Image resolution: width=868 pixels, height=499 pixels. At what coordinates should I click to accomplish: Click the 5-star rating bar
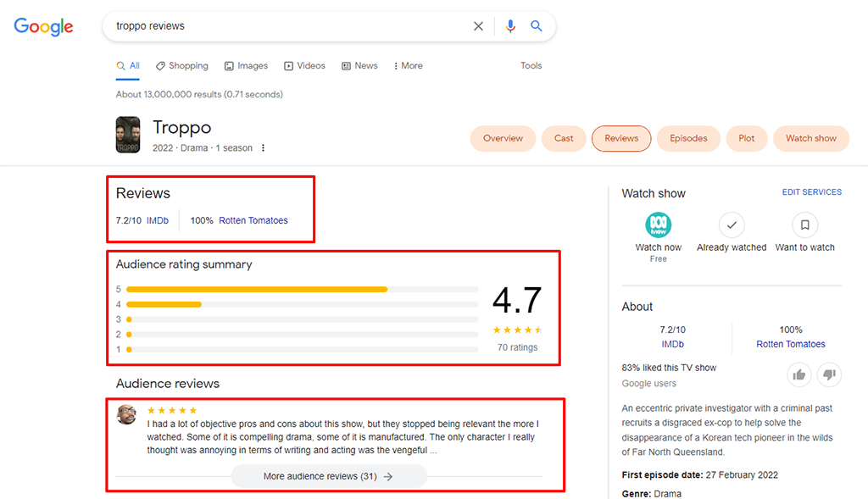303,290
